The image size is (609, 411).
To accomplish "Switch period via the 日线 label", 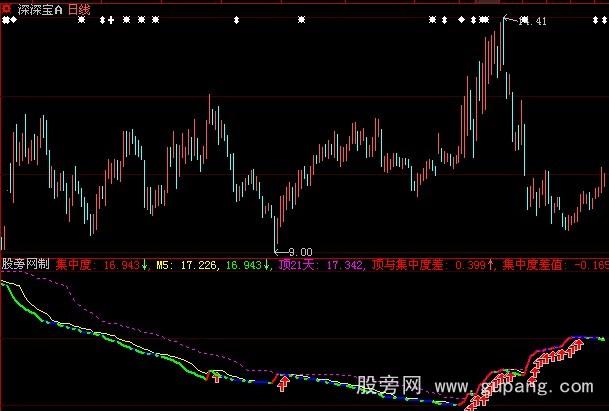I will coord(80,7).
